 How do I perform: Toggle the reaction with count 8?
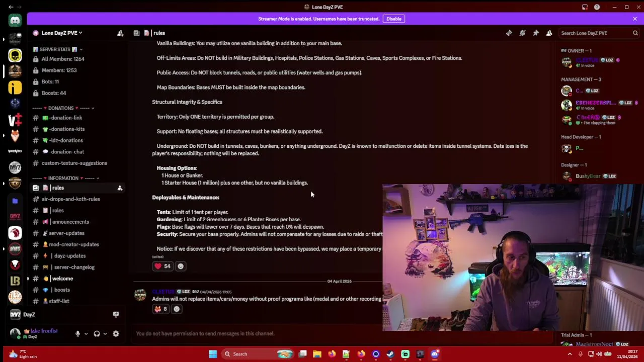click(161, 309)
